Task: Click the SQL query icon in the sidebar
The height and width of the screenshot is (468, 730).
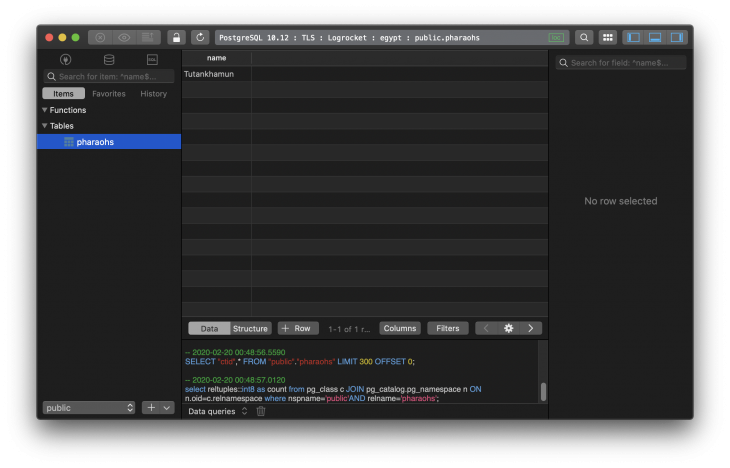Action: pos(152,60)
